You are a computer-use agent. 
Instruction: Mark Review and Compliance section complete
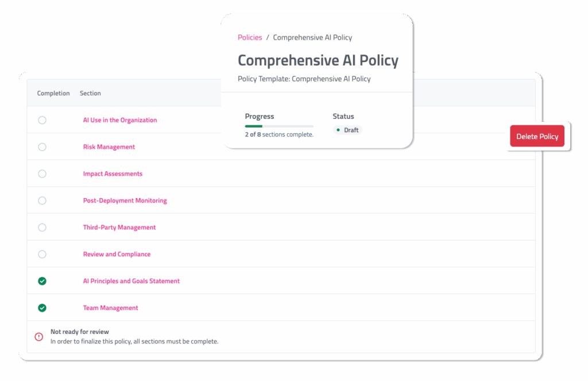tap(42, 254)
